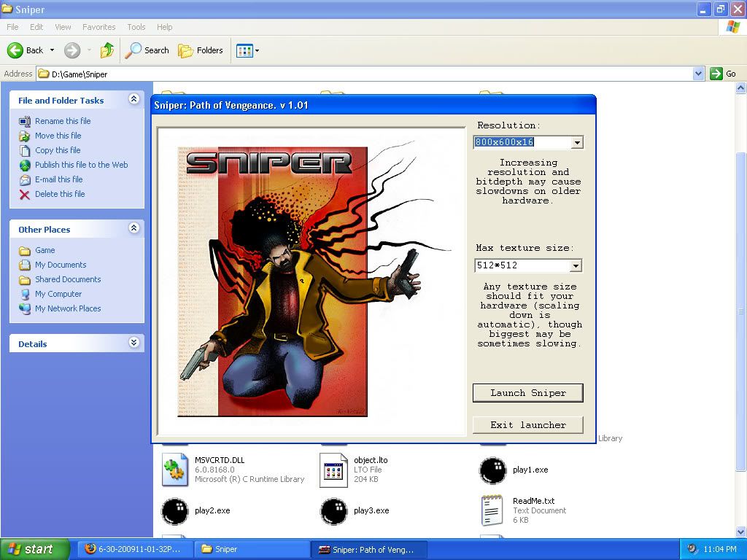The width and height of the screenshot is (747, 560).
Task: Go up one folder level
Action: coord(107,50)
